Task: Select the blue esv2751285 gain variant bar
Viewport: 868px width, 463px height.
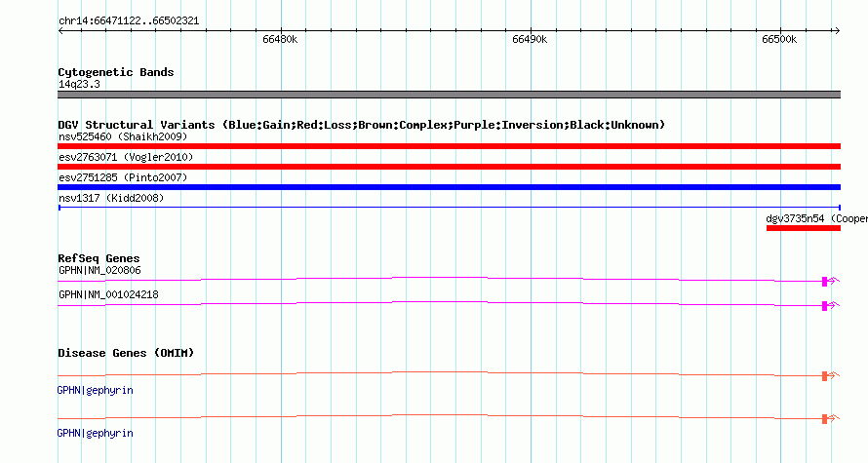Action: point(449,187)
